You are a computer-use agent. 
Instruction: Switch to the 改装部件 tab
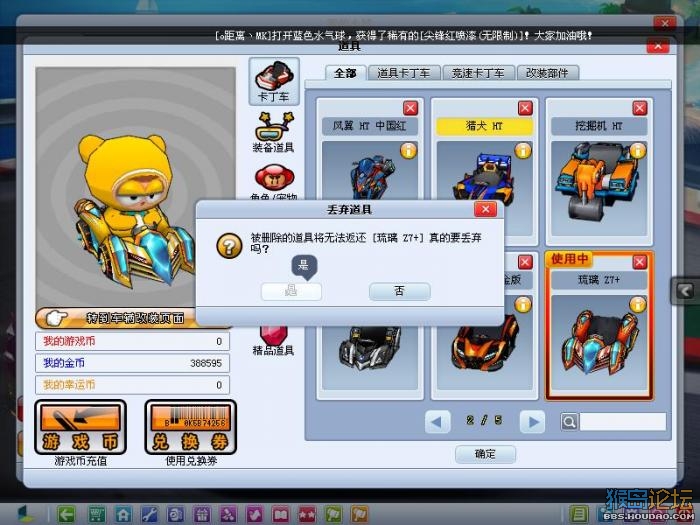(547, 73)
